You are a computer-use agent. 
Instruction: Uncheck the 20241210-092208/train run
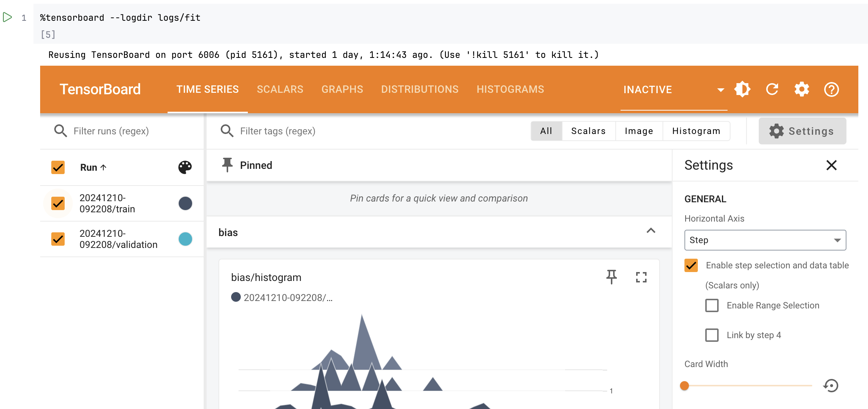[x=58, y=203]
